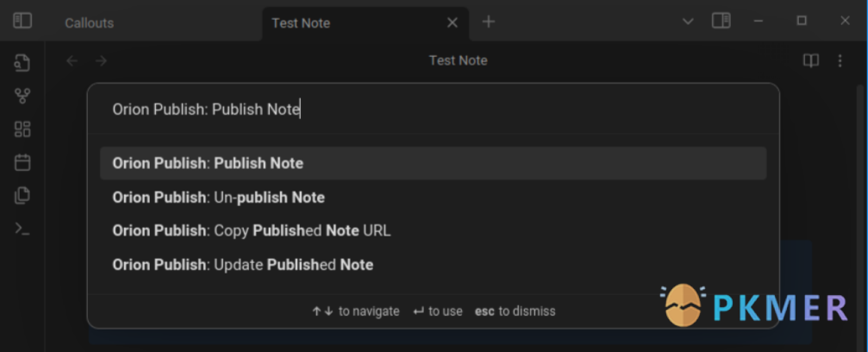Close the Test Note tab
868x352 pixels.
pos(453,22)
